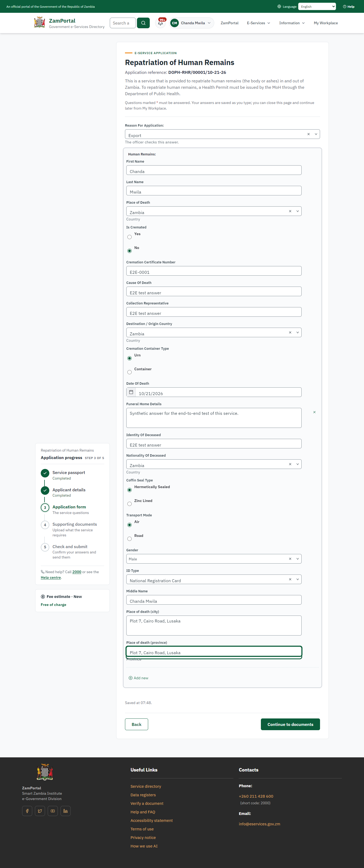Expand the ID Type dropdown arrow
This screenshot has width=364, height=868.
[297, 580]
